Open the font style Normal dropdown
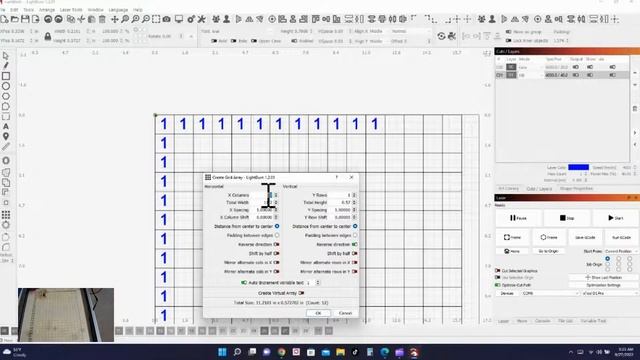The image size is (640, 360). 410,31
